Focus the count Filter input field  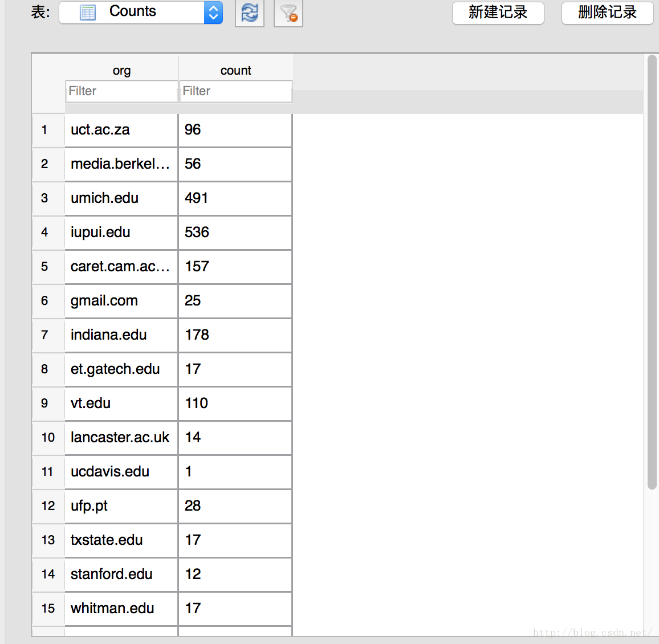236,91
